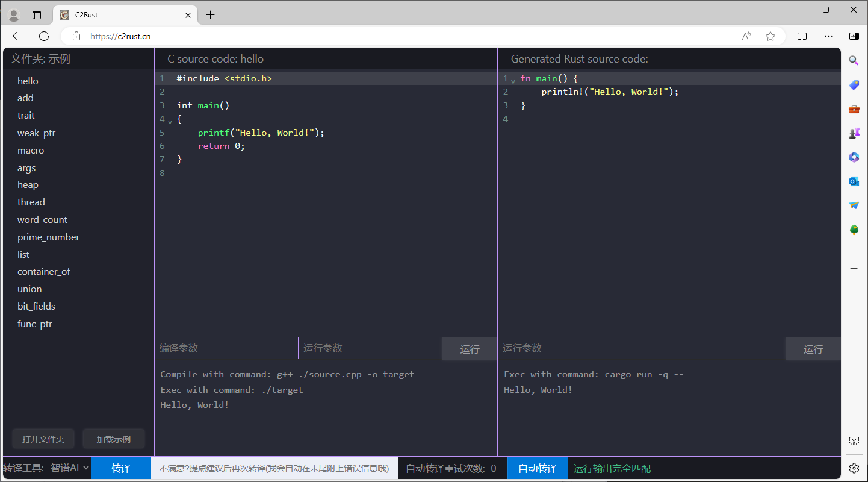Select the C2Rust browser tab

point(125,15)
